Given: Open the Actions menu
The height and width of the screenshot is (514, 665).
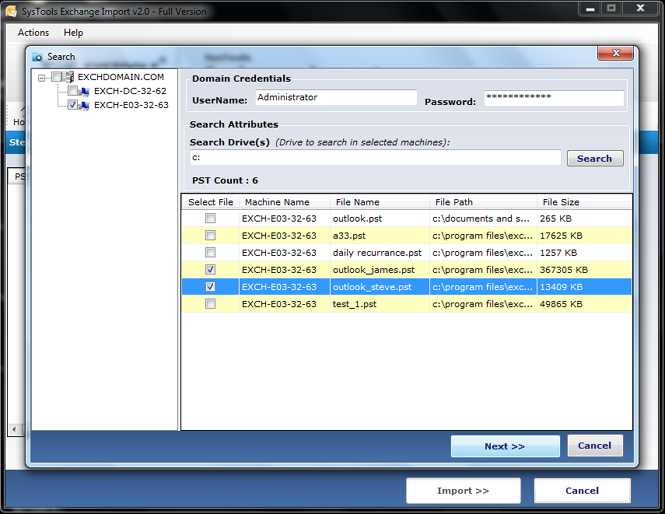Looking at the screenshot, I should (x=33, y=33).
